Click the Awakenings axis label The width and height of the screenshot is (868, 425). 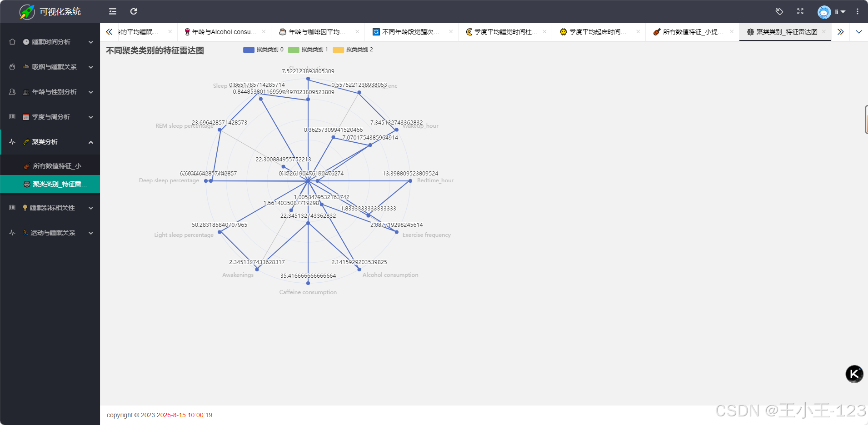tap(238, 275)
